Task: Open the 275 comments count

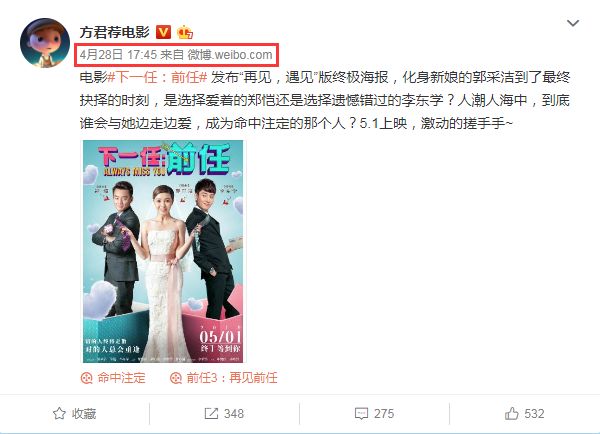Action: click(x=384, y=414)
